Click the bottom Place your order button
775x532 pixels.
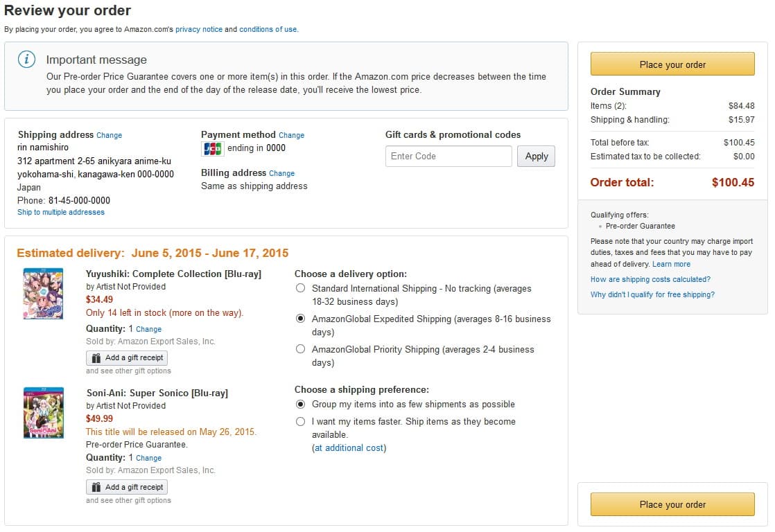click(672, 504)
